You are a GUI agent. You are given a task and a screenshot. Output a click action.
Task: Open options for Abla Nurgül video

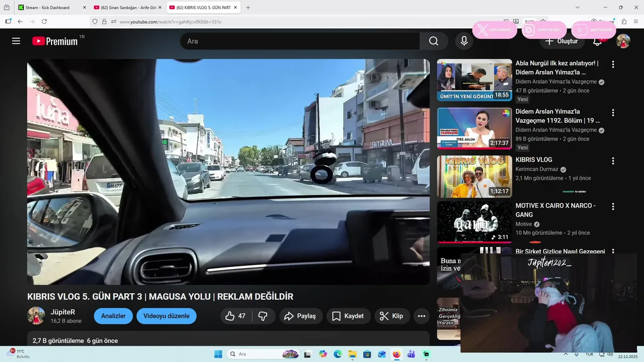pyautogui.click(x=613, y=64)
